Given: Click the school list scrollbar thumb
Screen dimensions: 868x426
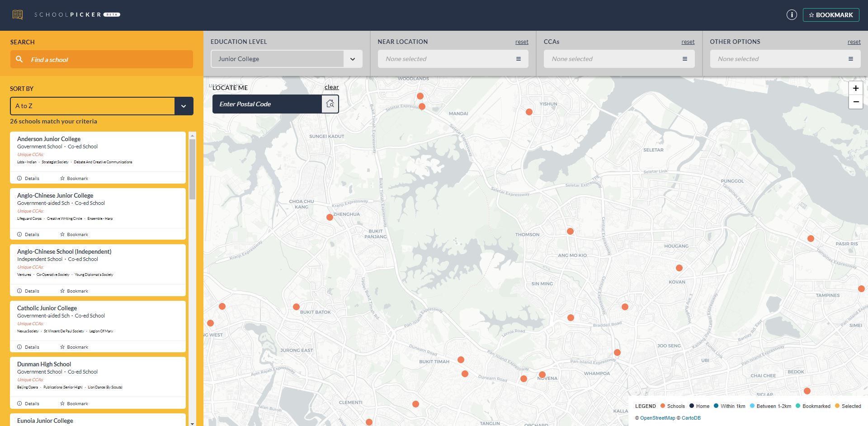Looking at the screenshot, I should pos(193,169).
